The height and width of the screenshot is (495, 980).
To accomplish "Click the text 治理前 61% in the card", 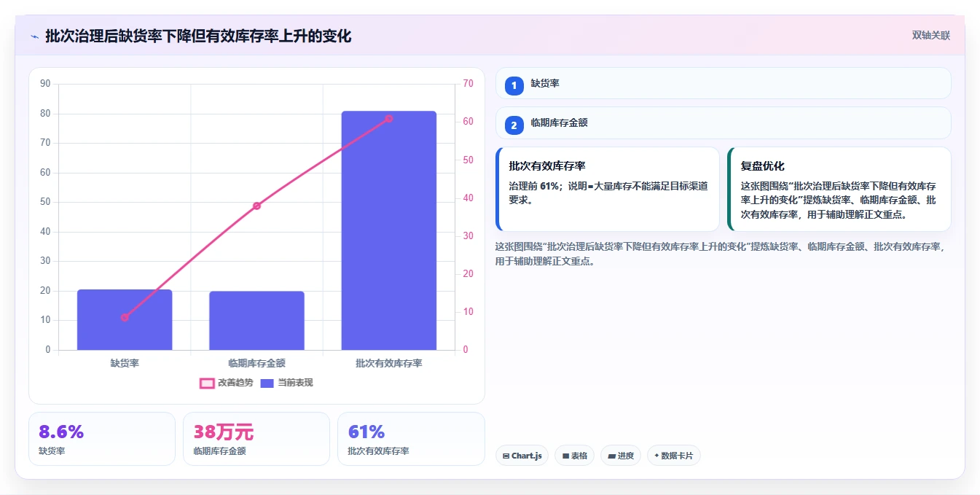I will tap(534, 186).
